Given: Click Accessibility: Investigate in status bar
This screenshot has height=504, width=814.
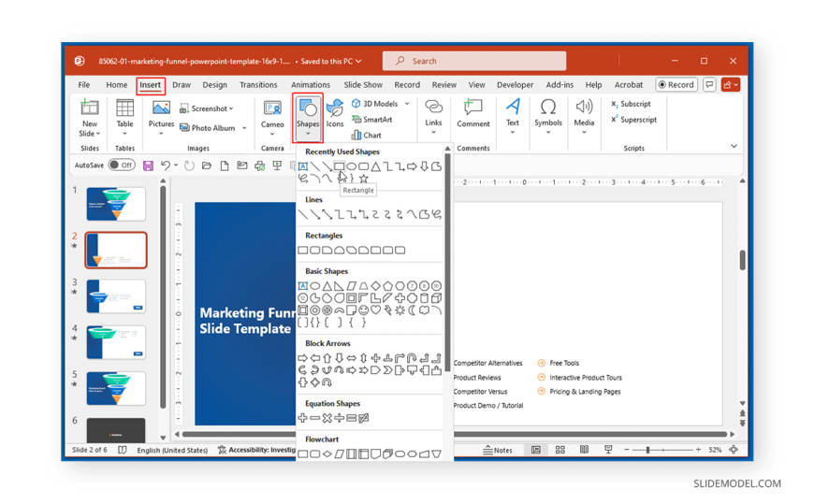Looking at the screenshot, I should pos(257,450).
